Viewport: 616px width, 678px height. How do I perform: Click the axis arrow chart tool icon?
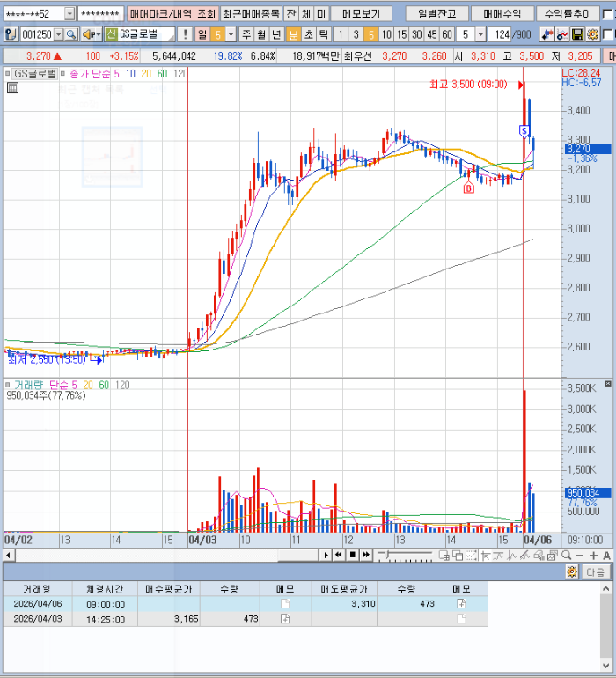click(485, 556)
